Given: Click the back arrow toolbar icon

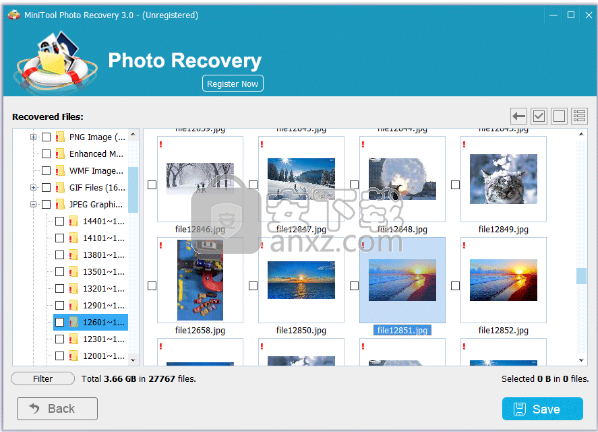Looking at the screenshot, I should click(x=518, y=116).
